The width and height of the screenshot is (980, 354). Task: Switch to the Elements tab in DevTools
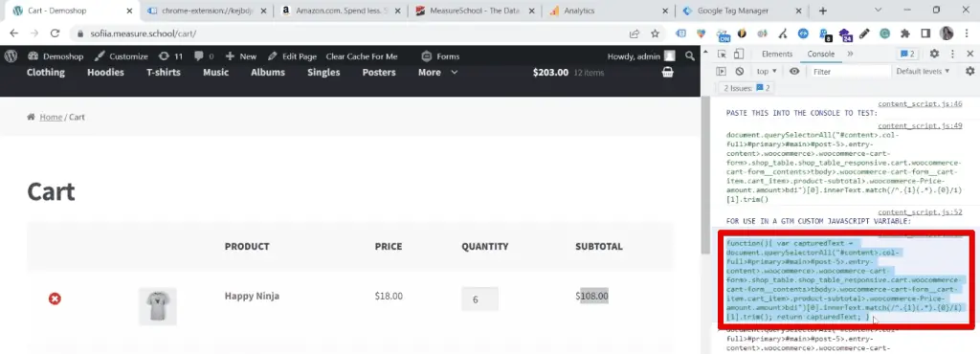[777, 55]
